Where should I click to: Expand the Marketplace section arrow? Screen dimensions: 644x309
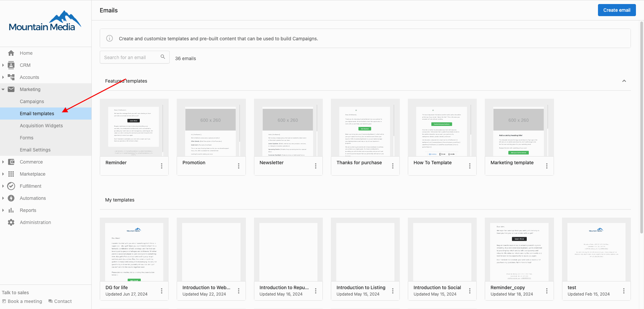point(3,174)
